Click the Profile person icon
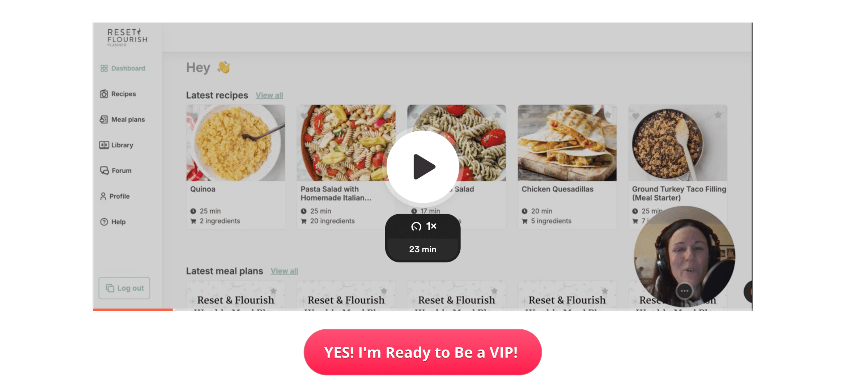Image resolution: width=868 pixels, height=389 pixels. pyautogui.click(x=103, y=196)
